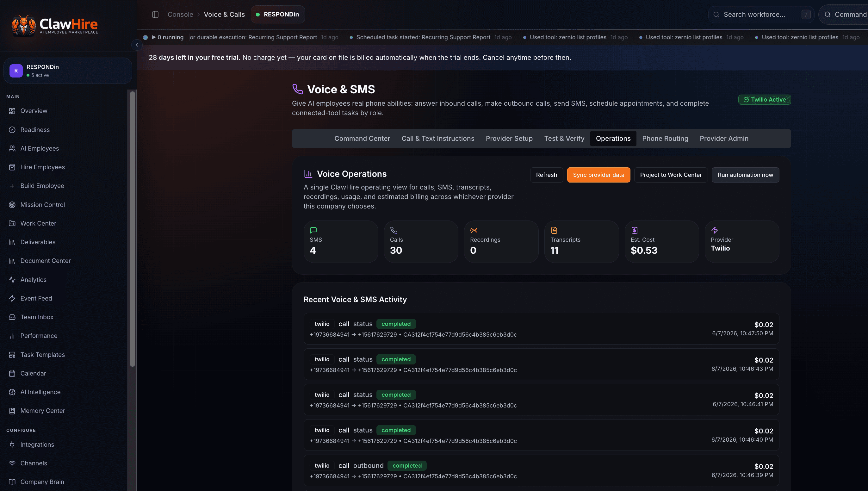Open the Calendar icon
Image resolution: width=868 pixels, height=491 pixels.
(x=12, y=373)
